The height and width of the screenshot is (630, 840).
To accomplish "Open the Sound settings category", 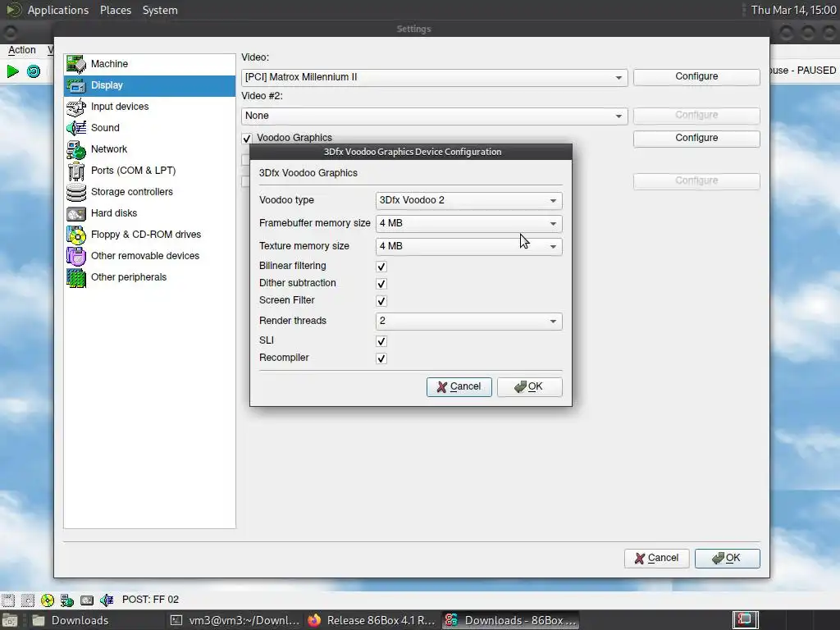I will coord(149,128).
